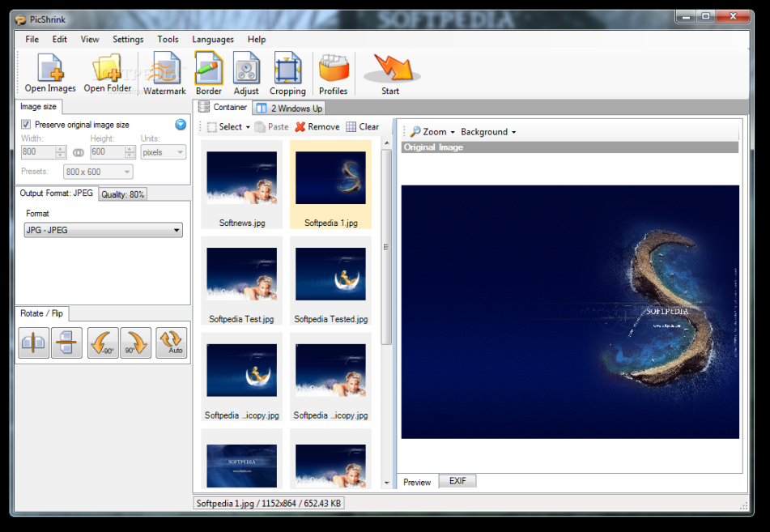770x532 pixels.
Task: Click the container vertical scrollbar thumb
Action: coord(386,247)
